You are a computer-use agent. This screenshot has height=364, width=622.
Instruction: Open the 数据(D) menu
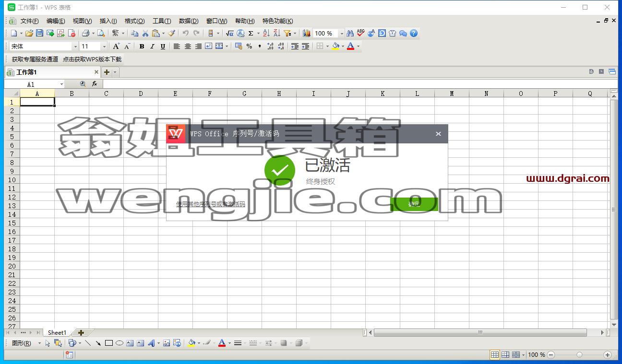click(x=189, y=21)
